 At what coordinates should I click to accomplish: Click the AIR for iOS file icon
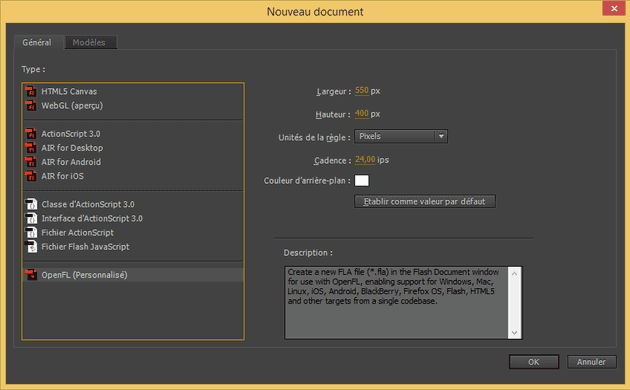31,176
